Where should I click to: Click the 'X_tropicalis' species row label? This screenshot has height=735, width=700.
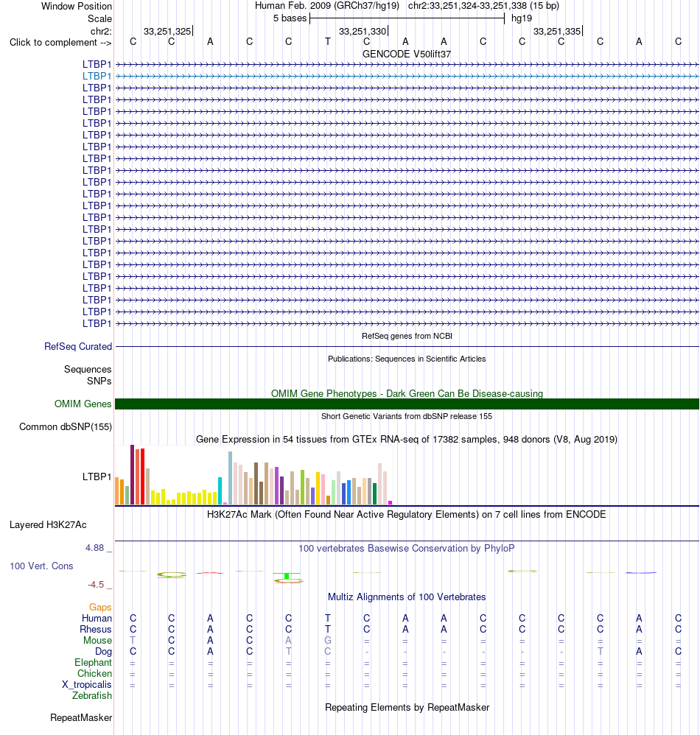pyautogui.click(x=87, y=685)
